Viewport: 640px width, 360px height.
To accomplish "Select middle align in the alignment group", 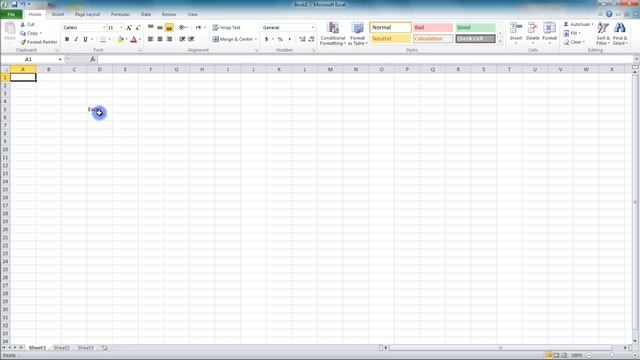I will tap(160, 27).
